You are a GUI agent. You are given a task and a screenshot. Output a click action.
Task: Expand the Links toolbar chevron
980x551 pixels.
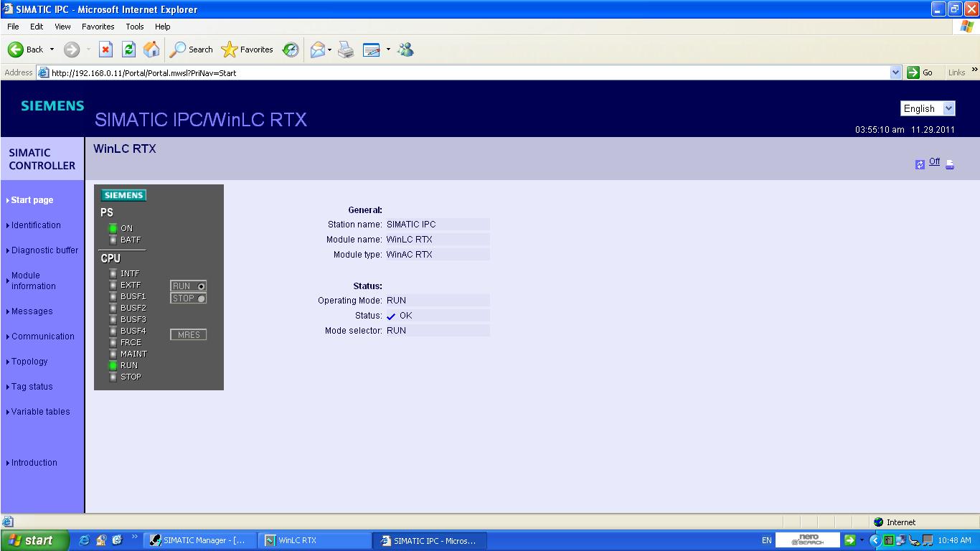974,70
